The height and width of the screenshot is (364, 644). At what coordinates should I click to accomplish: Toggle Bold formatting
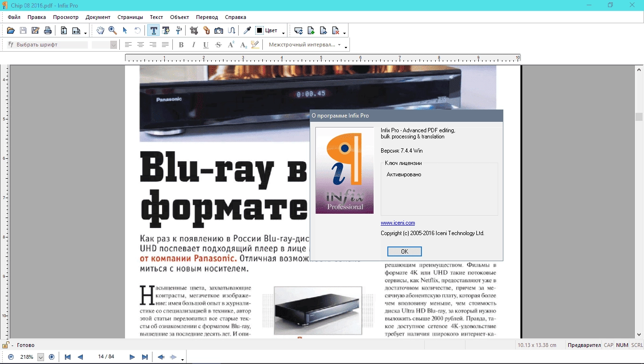pyautogui.click(x=181, y=45)
